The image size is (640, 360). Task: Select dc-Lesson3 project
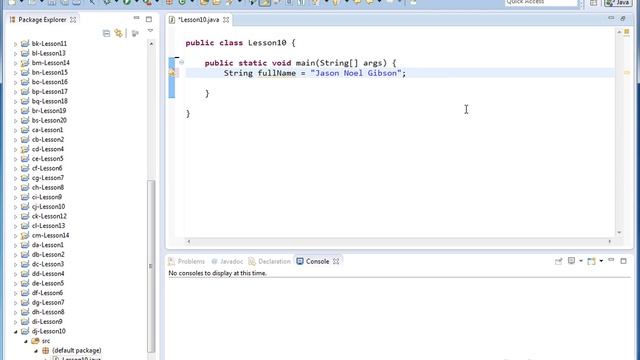pyautogui.click(x=48, y=264)
